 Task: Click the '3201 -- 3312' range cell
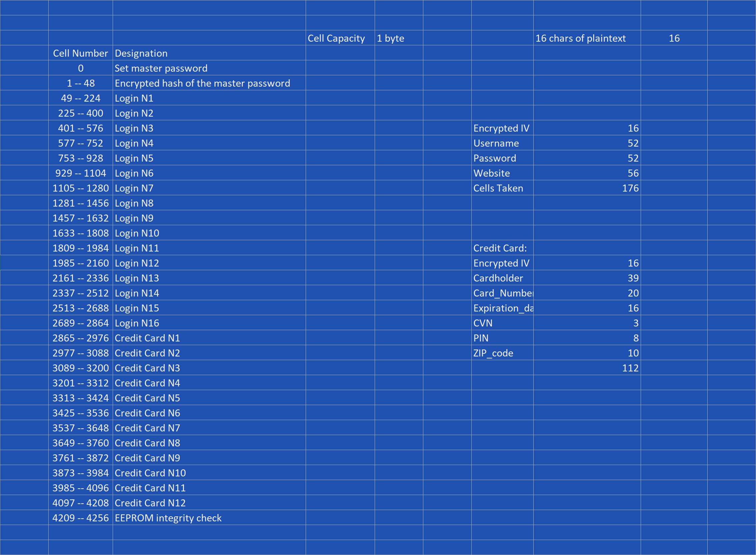pos(81,383)
